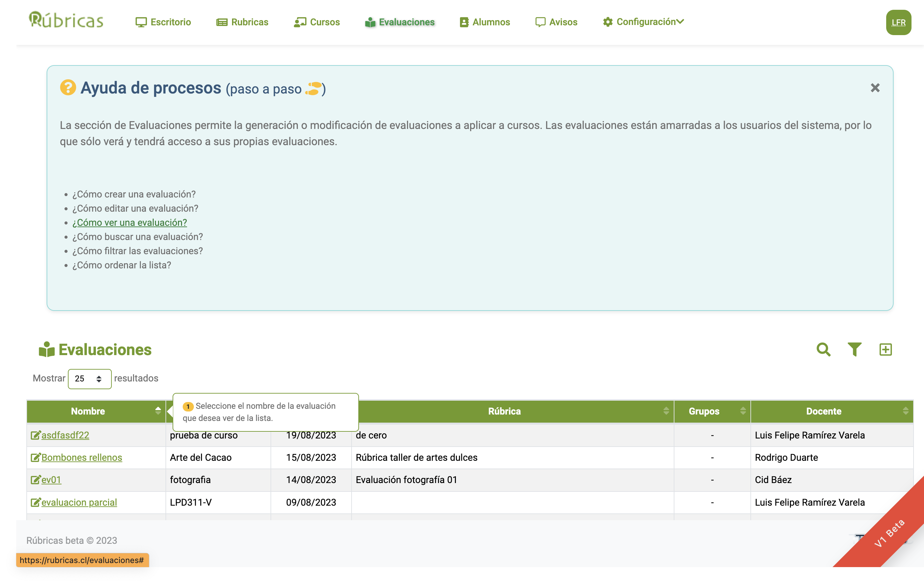Screen dimensions: 924x586
Task: Click the edit icon beside Bombones rellenos
Action: pyautogui.click(x=35, y=457)
